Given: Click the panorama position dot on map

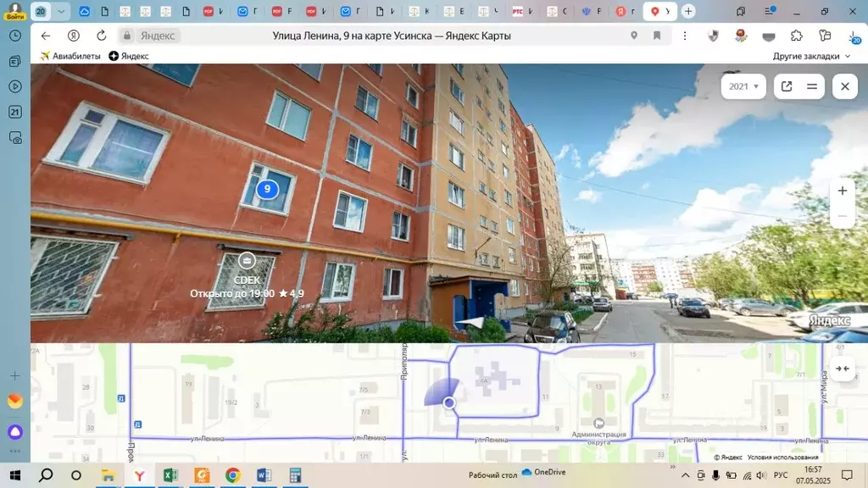Looking at the screenshot, I should pyautogui.click(x=449, y=402).
